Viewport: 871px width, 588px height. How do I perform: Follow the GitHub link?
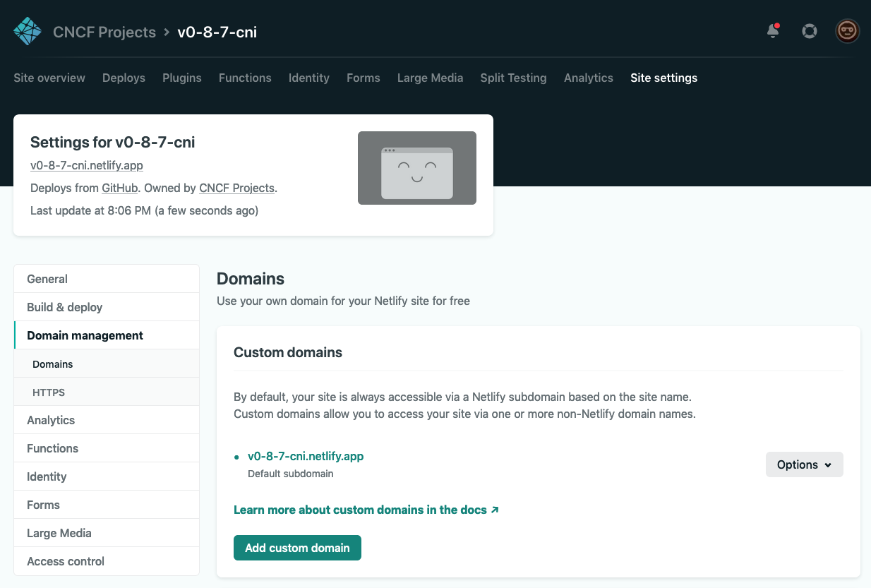(x=120, y=188)
